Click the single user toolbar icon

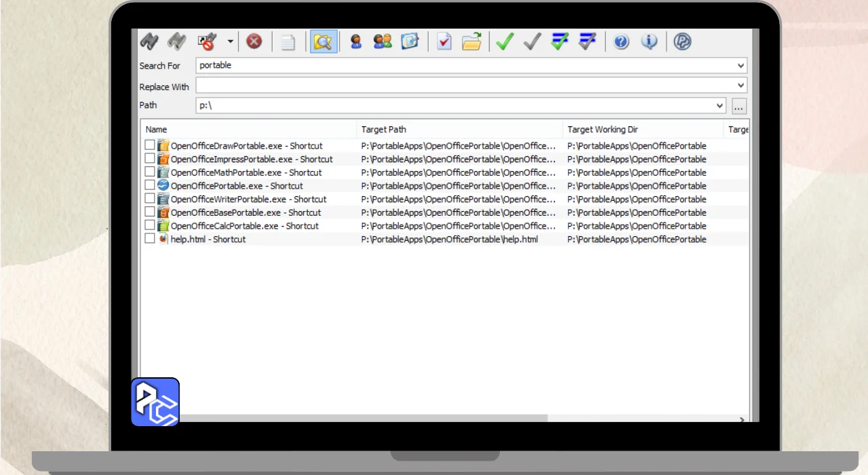click(x=355, y=42)
